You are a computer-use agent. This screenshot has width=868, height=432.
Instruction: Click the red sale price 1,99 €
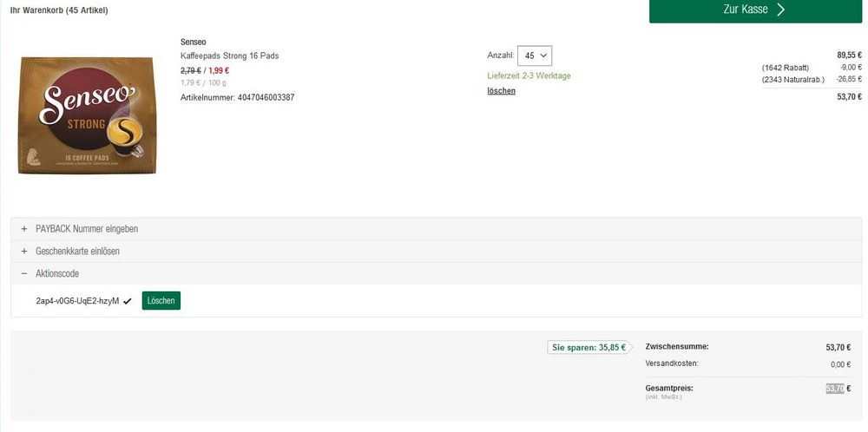(219, 70)
